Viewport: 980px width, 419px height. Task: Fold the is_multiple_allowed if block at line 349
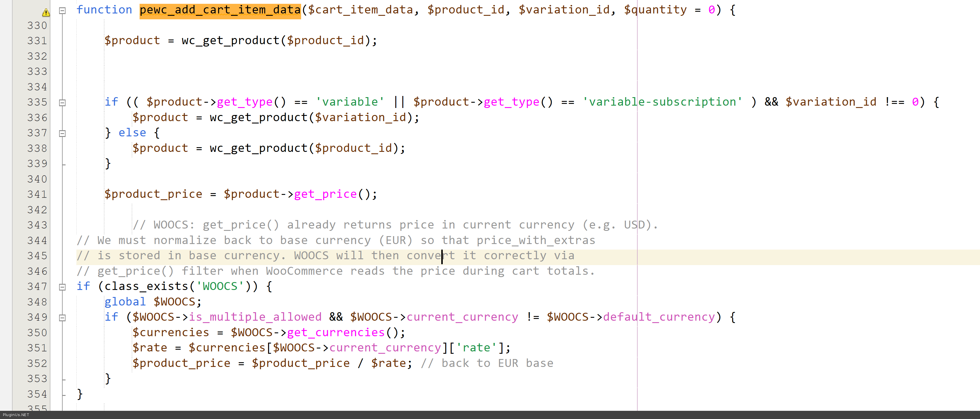[62, 317]
